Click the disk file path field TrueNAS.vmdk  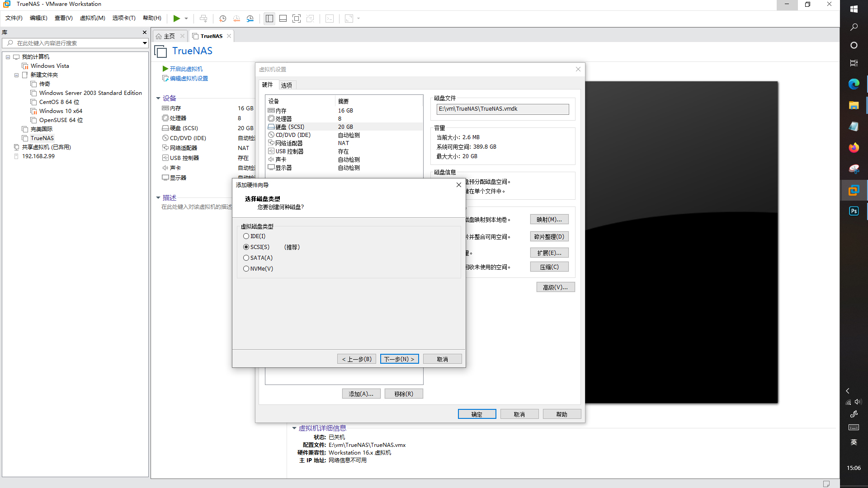tap(503, 109)
